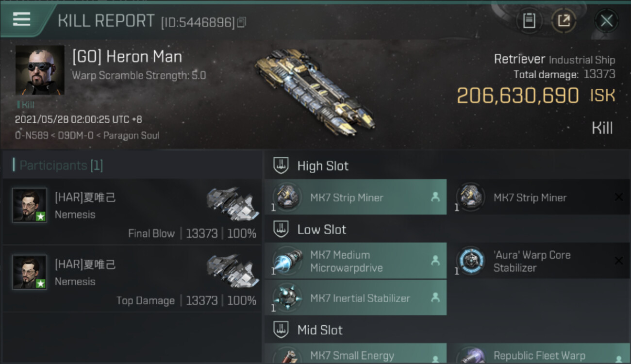Select the highlighted MK7 Strip Miner
This screenshot has width=631, height=364.
pyautogui.click(x=356, y=197)
